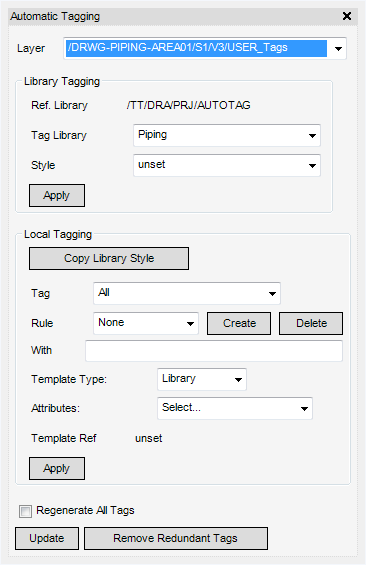366x565 pixels.
Task: Expand the Tag Library dropdown
Action: click(227, 135)
